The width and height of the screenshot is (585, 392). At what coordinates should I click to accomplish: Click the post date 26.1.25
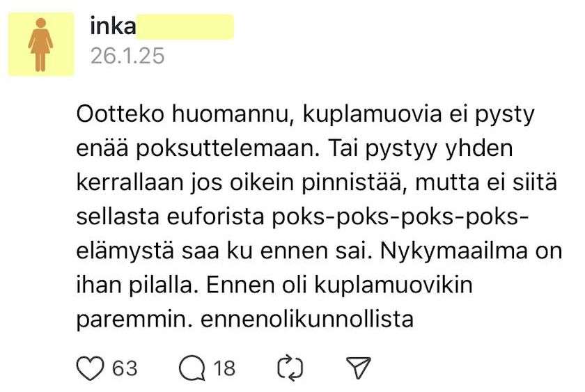coord(127,55)
